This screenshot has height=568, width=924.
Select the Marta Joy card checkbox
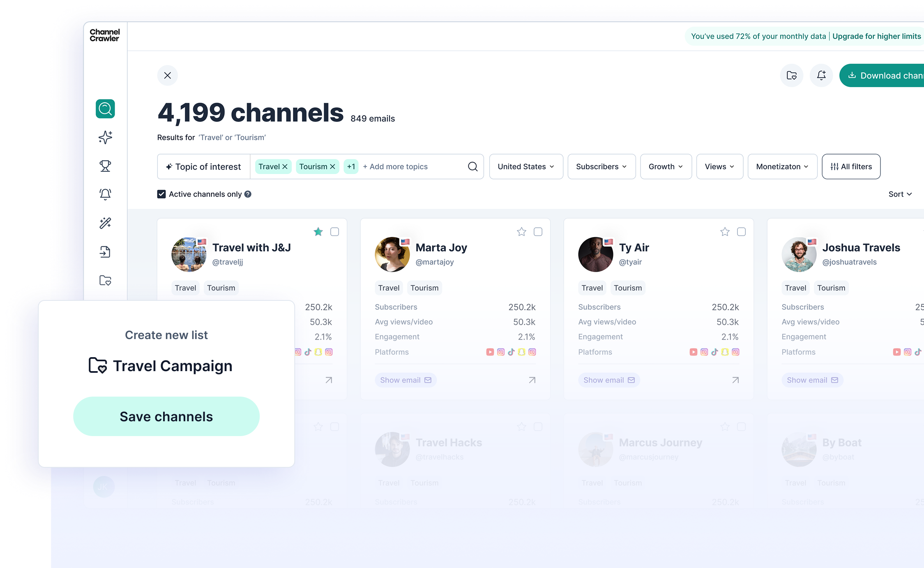(x=538, y=232)
